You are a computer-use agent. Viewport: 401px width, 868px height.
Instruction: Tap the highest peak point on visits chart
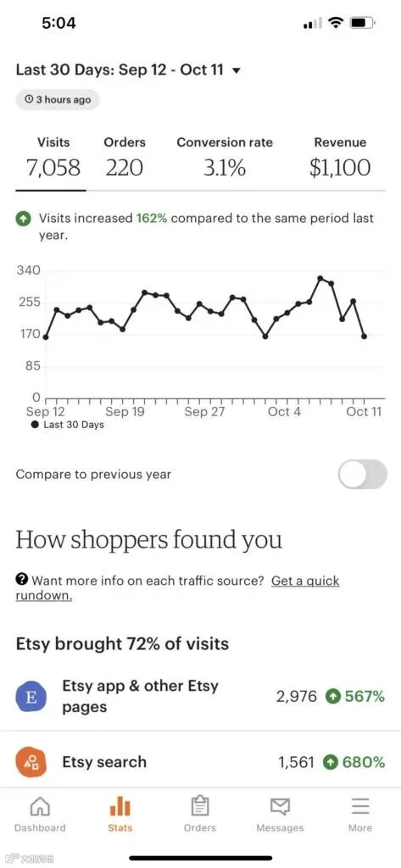(x=320, y=278)
